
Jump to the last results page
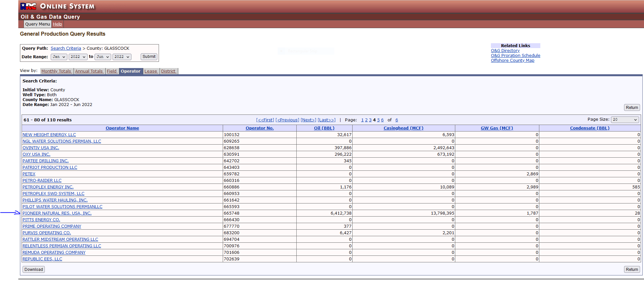327,120
